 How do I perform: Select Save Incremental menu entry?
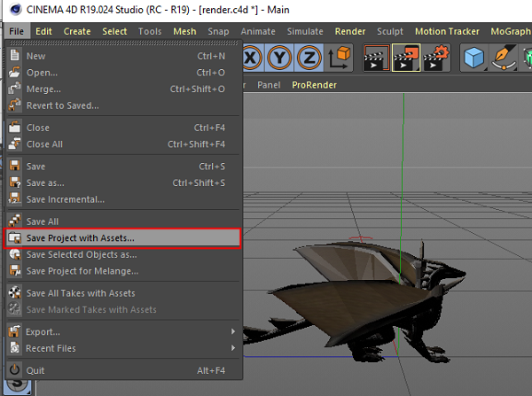click(64, 199)
